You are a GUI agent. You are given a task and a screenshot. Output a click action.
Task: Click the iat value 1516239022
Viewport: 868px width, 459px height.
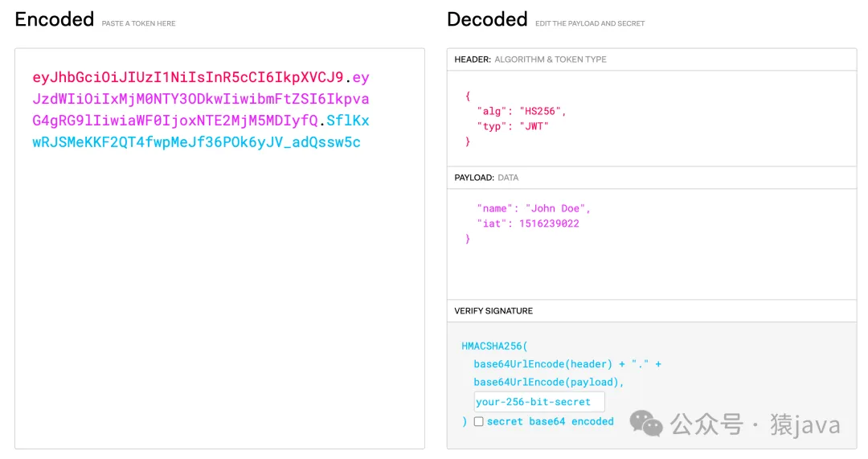[x=549, y=223]
